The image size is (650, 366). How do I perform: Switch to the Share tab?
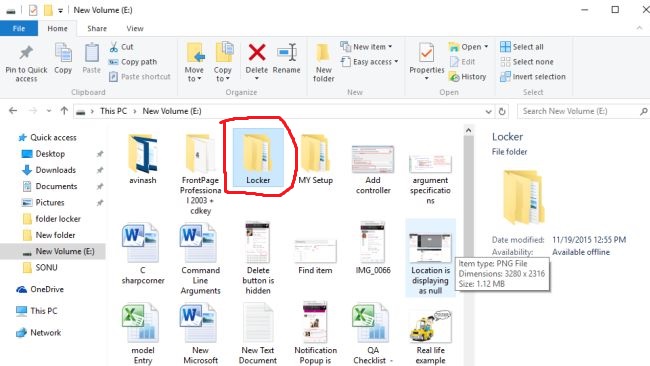coord(97,29)
